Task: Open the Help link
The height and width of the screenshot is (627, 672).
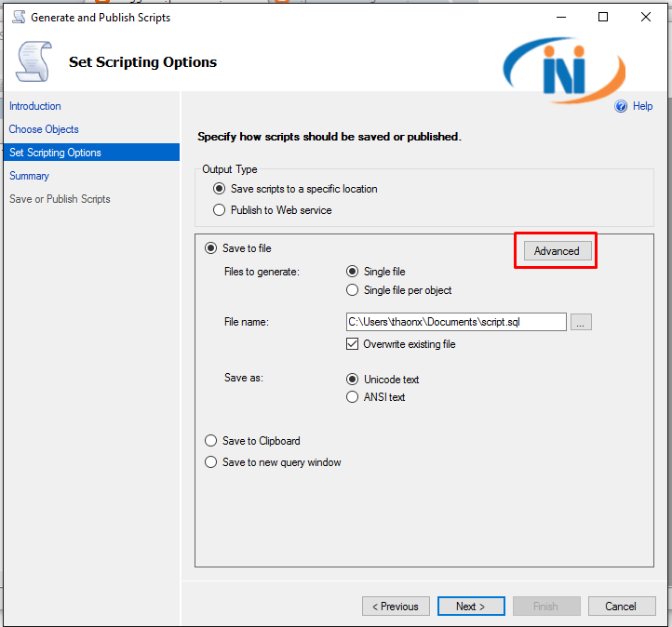Action: coord(642,106)
